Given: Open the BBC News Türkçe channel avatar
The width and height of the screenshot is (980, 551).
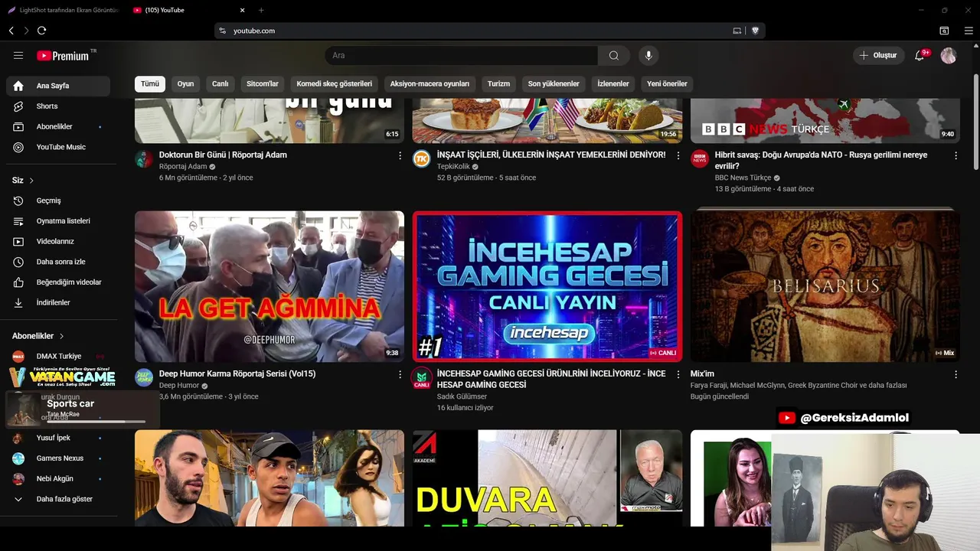Looking at the screenshot, I should click(x=700, y=159).
